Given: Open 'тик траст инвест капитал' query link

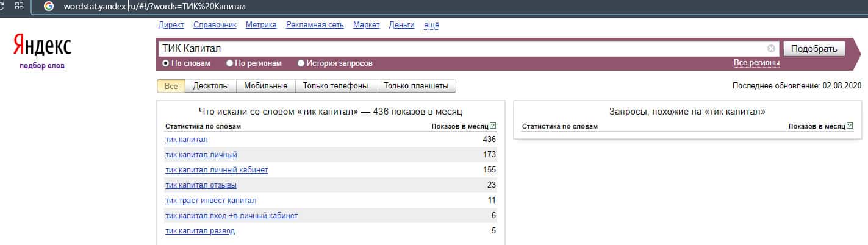Looking at the screenshot, I should [x=211, y=201].
